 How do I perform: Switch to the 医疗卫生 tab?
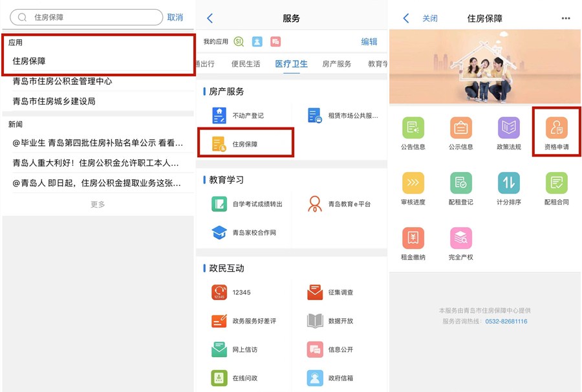tap(291, 64)
